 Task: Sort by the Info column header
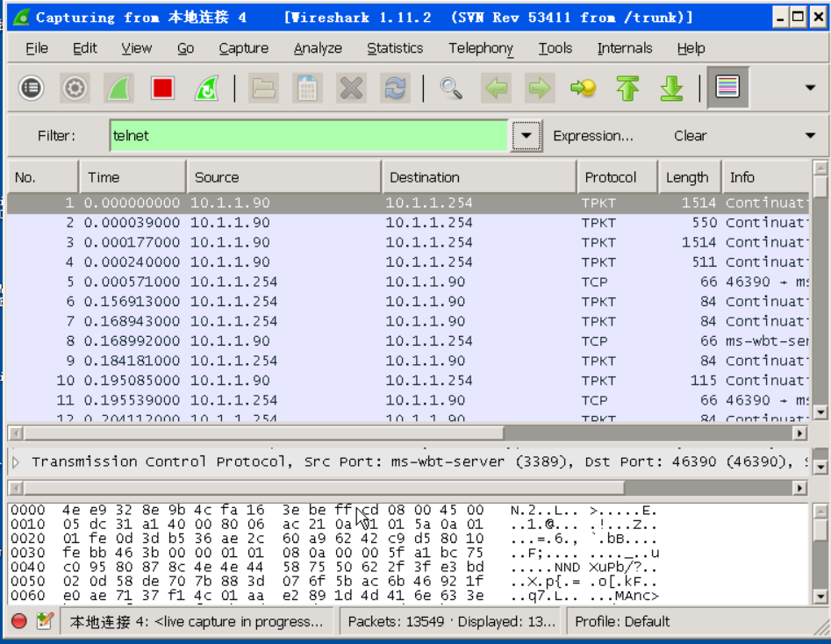coord(766,177)
